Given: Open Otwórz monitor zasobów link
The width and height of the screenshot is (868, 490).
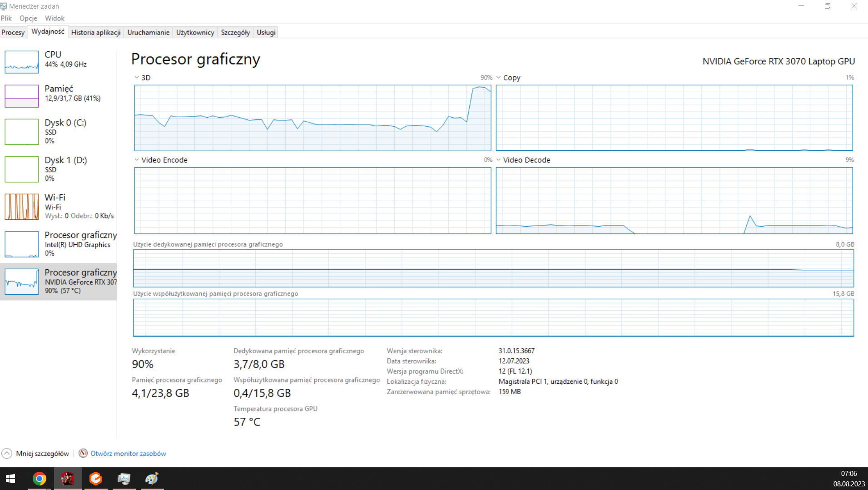Looking at the screenshot, I should pyautogui.click(x=128, y=453).
